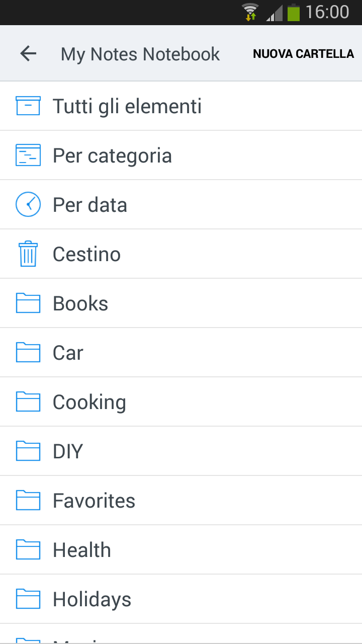Tap the back arrow icon
The image size is (362, 644).
click(x=28, y=53)
